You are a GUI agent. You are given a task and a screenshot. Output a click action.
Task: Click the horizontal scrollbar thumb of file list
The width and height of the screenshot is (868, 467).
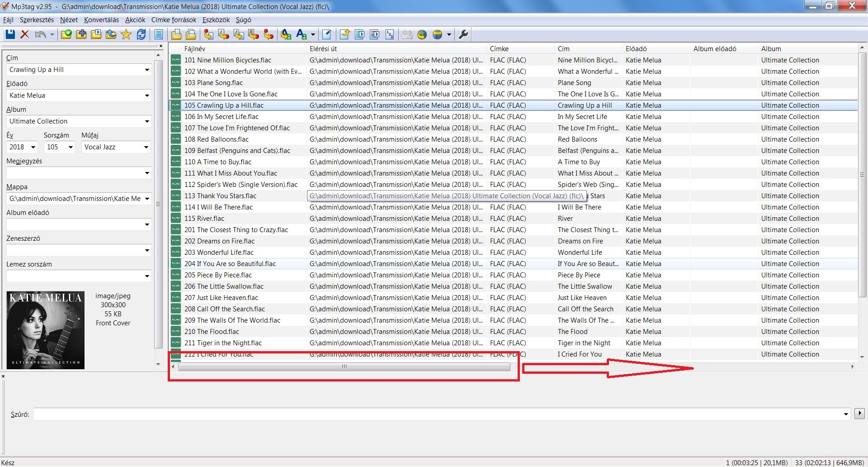coord(344,367)
